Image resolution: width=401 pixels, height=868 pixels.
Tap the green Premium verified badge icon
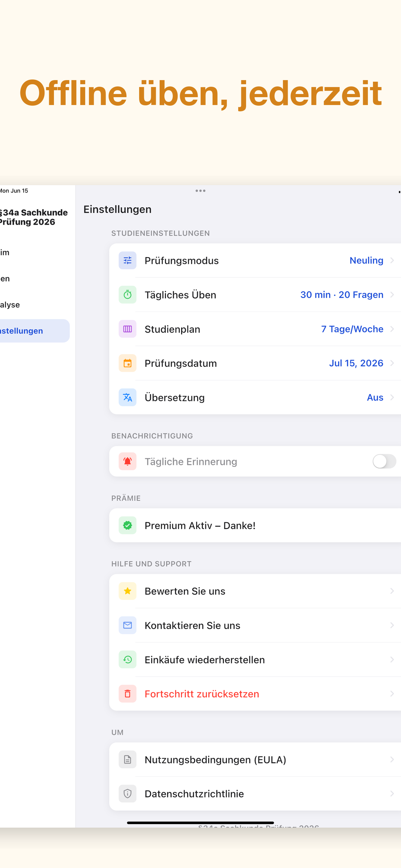tap(128, 525)
